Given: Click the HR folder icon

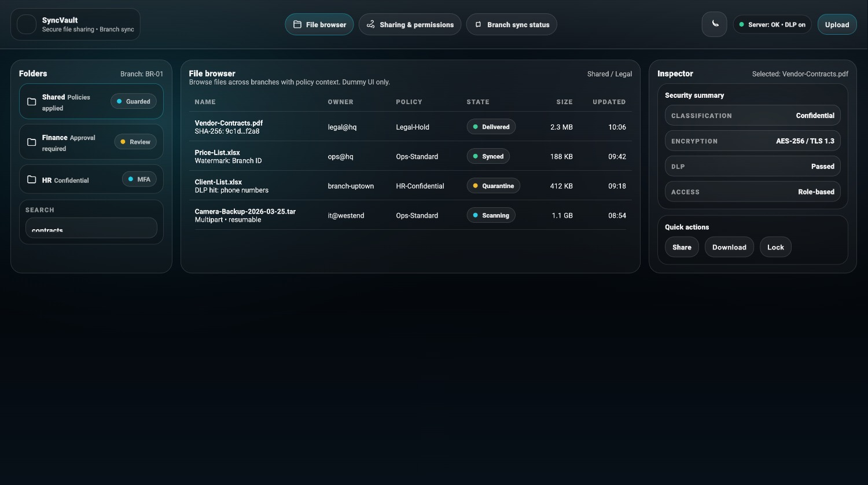Looking at the screenshot, I should pos(32,179).
